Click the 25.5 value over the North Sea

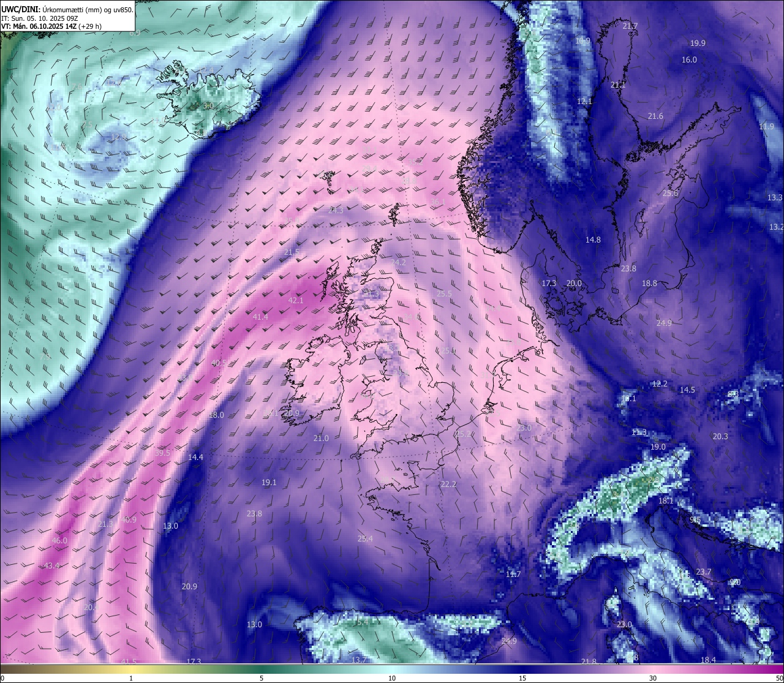pyautogui.click(x=444, y=293)
